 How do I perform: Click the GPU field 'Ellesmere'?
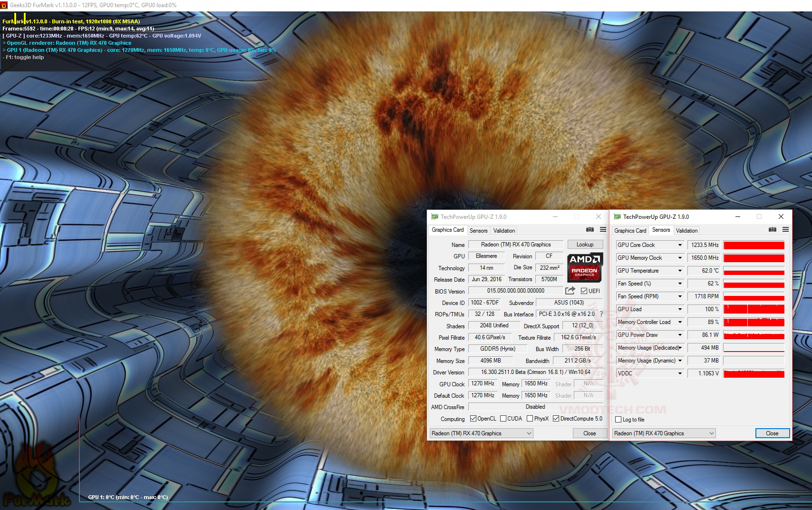click(486, 256)
